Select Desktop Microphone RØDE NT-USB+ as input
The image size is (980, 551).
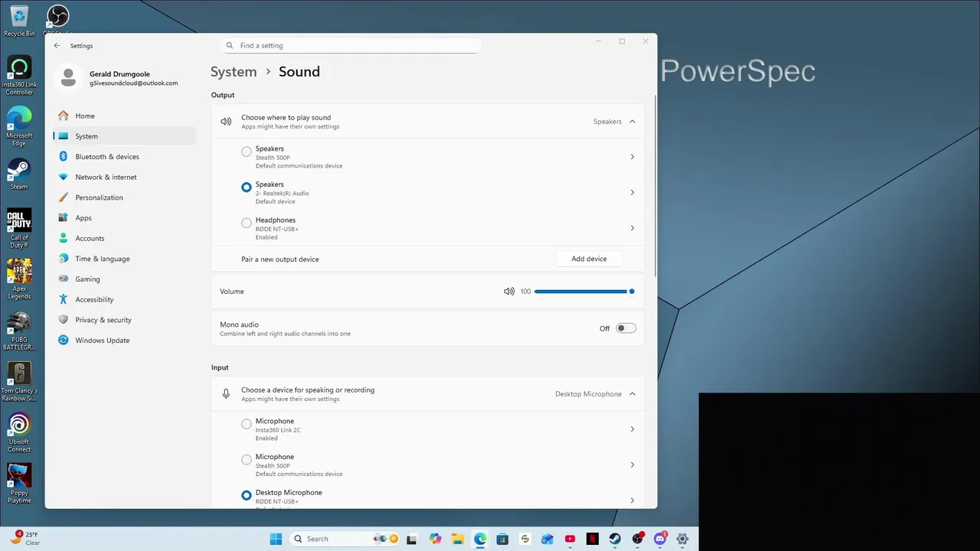[x=247, y=495]
